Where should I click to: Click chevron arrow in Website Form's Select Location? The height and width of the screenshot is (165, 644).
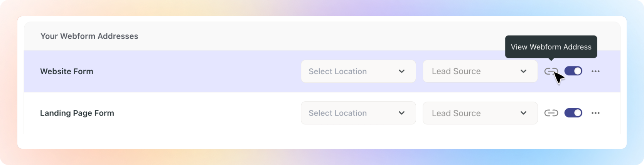coord(401,71)
